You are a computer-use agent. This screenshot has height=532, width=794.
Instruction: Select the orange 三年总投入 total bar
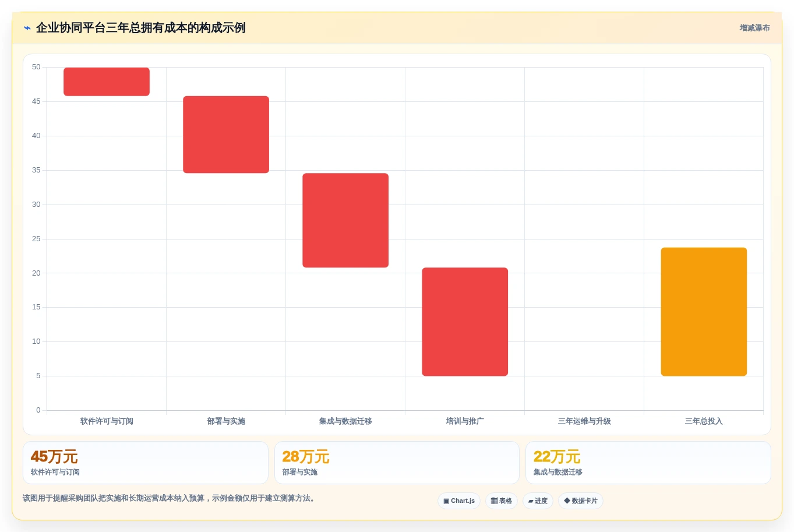coord(704,312)
